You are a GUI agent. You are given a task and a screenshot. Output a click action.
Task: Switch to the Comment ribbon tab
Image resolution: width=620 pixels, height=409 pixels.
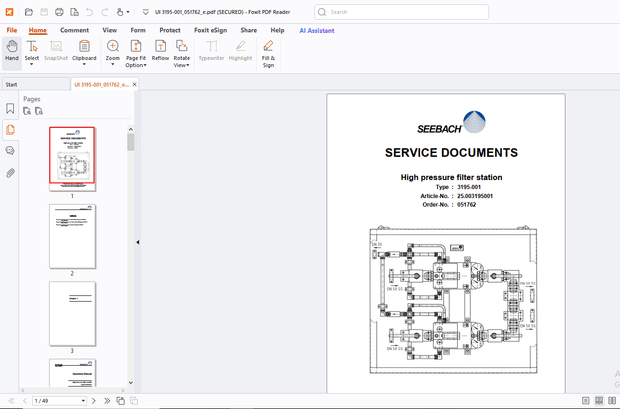[74, 30]
